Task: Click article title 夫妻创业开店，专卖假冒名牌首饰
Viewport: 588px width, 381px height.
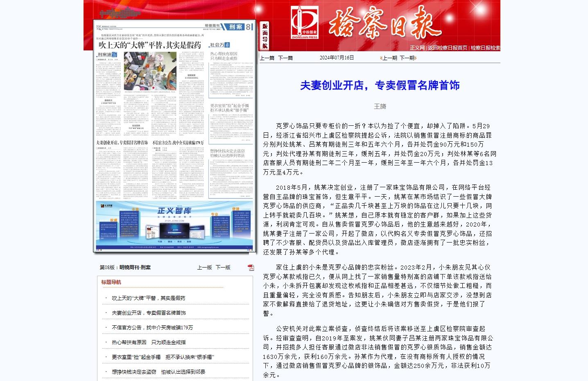Action: click(x=380, y=85)
